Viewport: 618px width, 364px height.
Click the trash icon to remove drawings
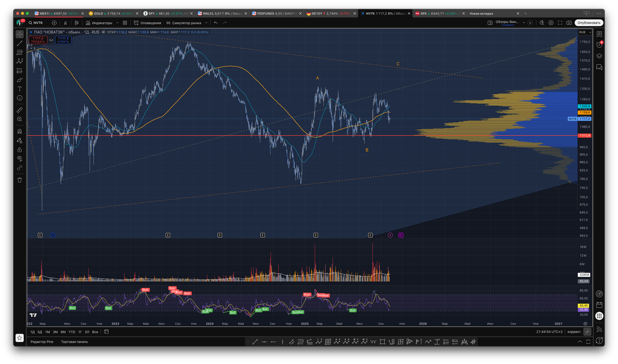19,180
